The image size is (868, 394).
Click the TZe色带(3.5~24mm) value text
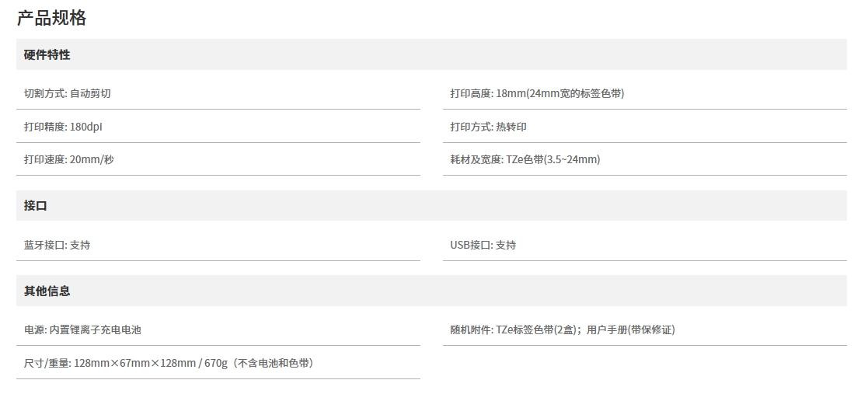pyautogui.click(x=553, y=159)
